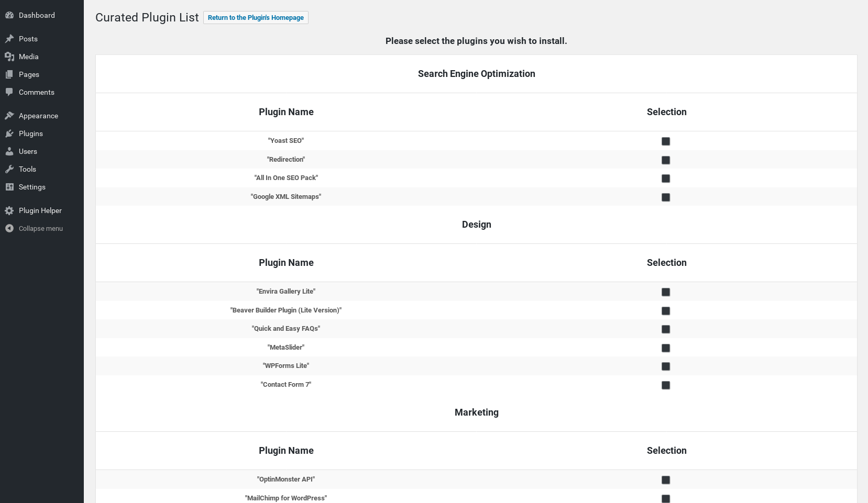The width and height of the screenshot is (868, 503).
Task: Click the "MetaSlider" plugin name
Action: point(286,348)
